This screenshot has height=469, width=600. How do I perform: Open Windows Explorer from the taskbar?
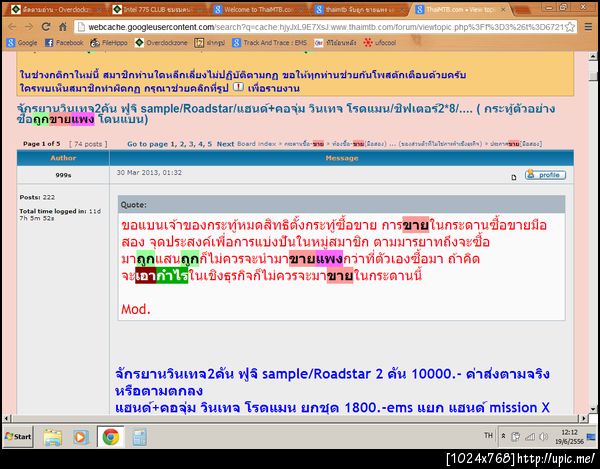(x=52, y=437)
